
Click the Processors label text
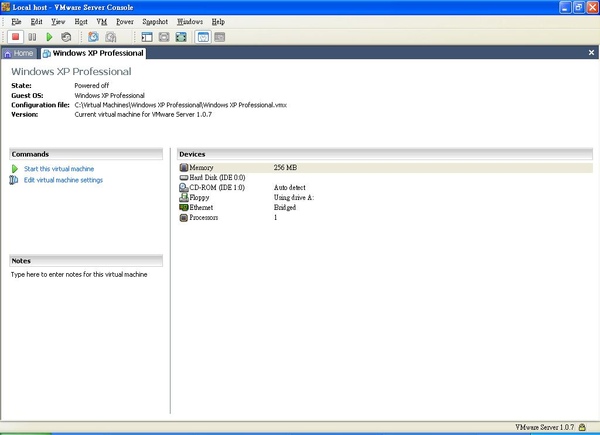click(204, 217)
